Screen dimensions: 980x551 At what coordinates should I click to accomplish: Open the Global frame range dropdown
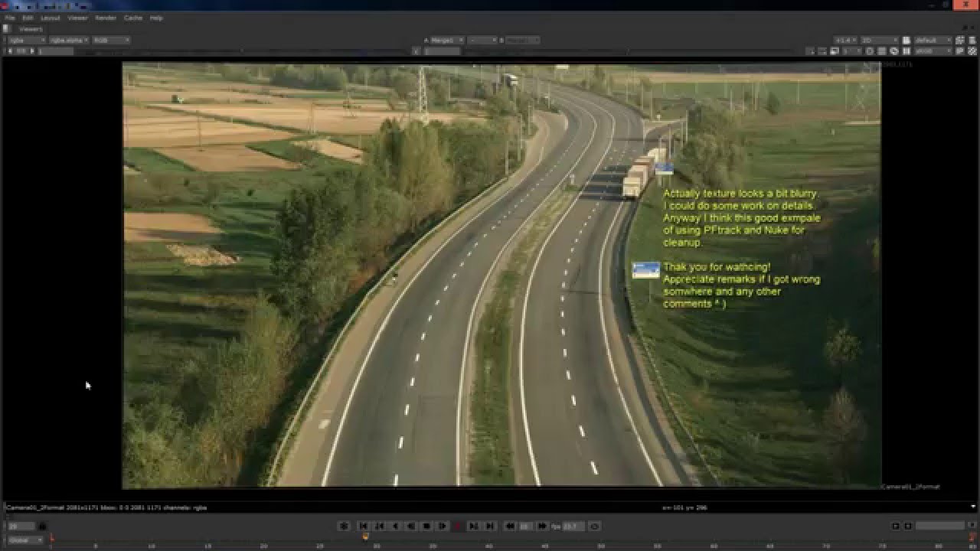[25, 540]
